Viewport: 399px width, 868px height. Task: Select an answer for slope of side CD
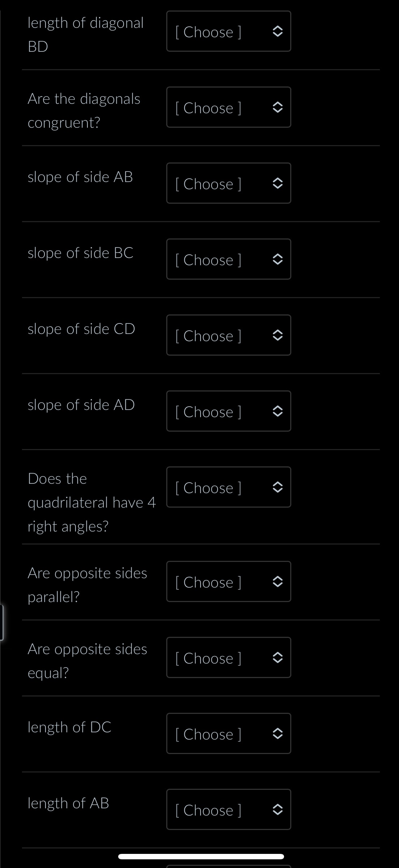tap(228, 335)
